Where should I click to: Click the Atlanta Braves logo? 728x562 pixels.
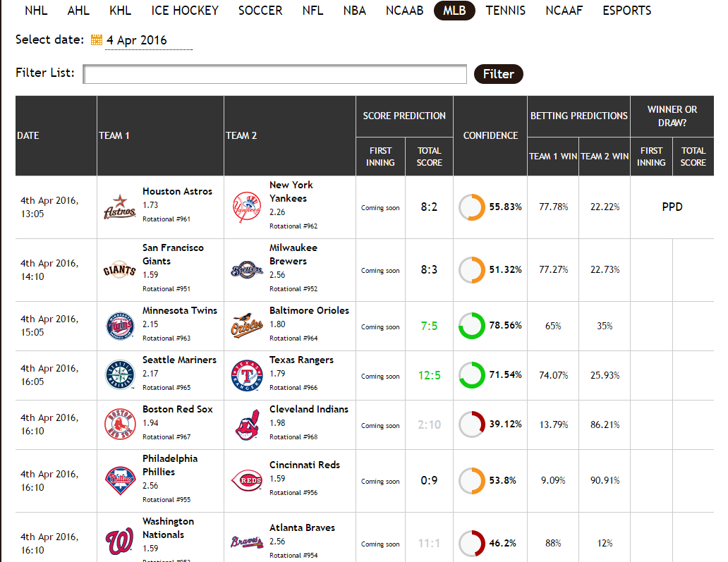pos(247,542)
